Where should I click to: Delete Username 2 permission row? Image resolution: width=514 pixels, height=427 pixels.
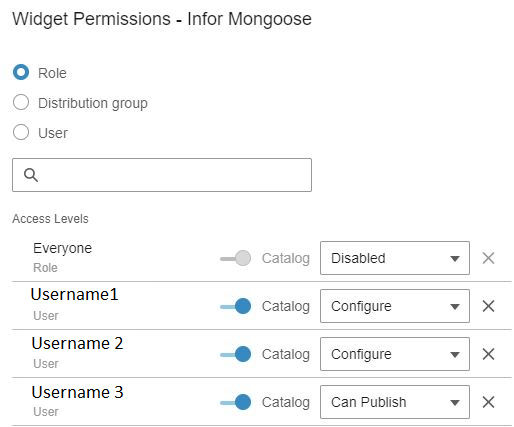pos(488,354)
